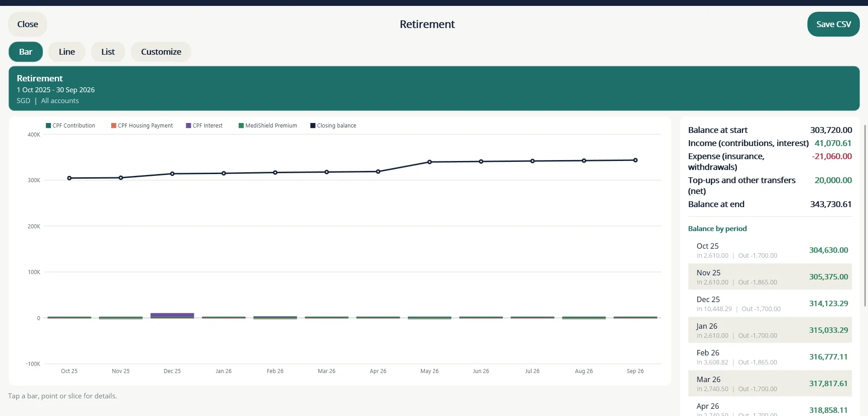Click the date range 1 Oct 2025 - 30 Sep 2026

[x=56, y=90]
